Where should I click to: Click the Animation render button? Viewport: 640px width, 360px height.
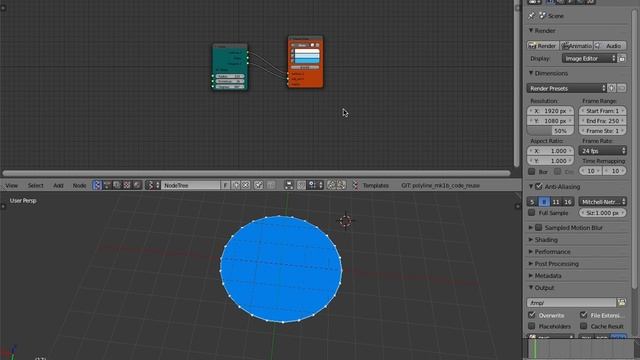(x=576, y=46)
